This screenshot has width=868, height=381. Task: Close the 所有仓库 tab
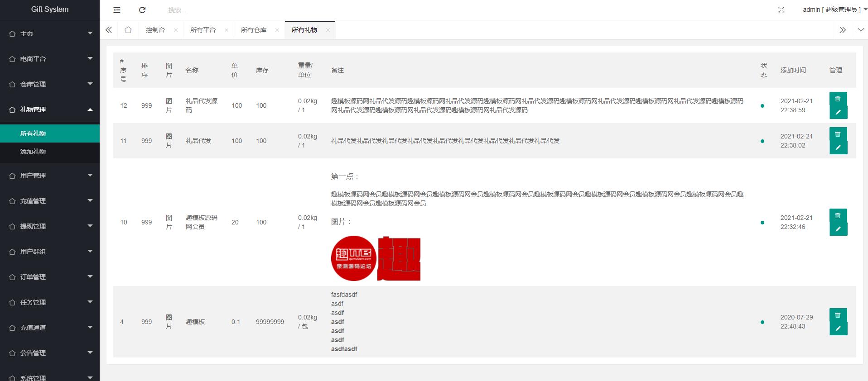point(277,30)
